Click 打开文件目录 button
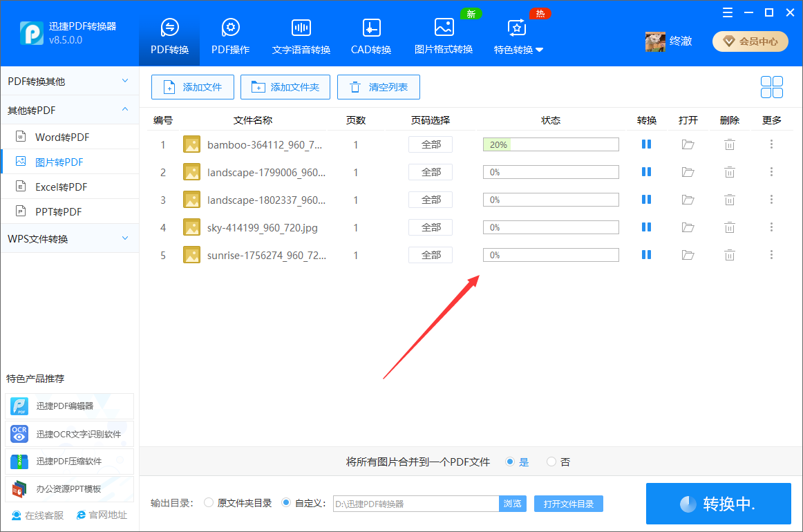The image size is (803, 532). 569,504
